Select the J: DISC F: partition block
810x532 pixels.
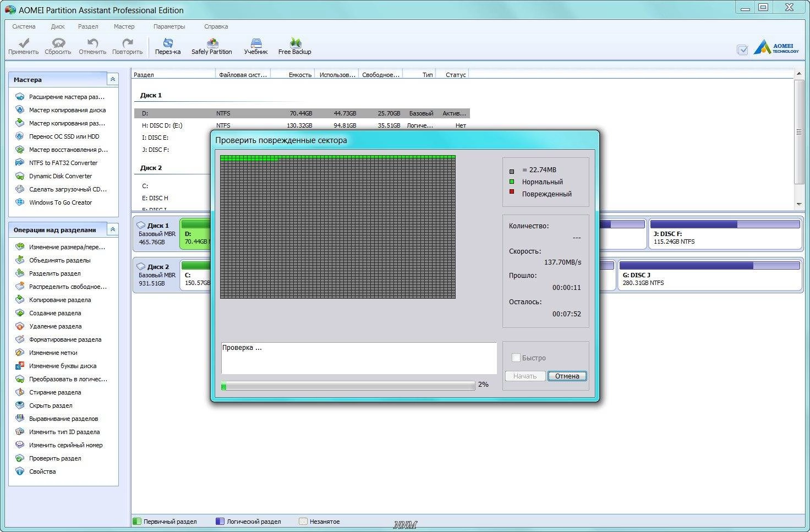pos(725,234)
